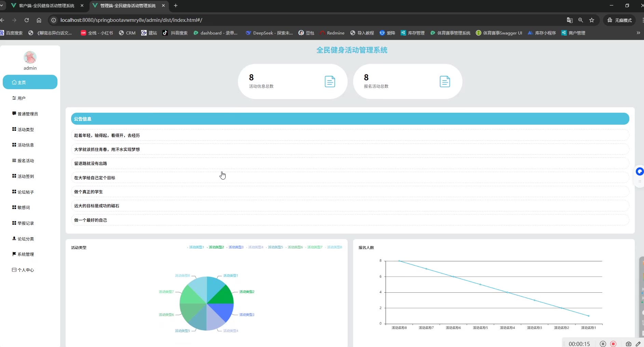Open the announcement 做个真正的学生

pos(89,192)
